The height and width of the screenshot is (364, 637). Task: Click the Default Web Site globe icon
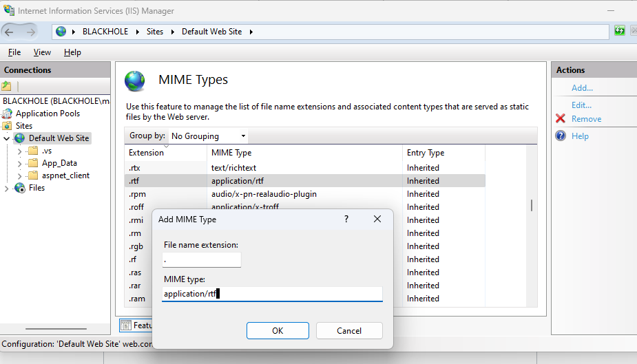(20, 138)
